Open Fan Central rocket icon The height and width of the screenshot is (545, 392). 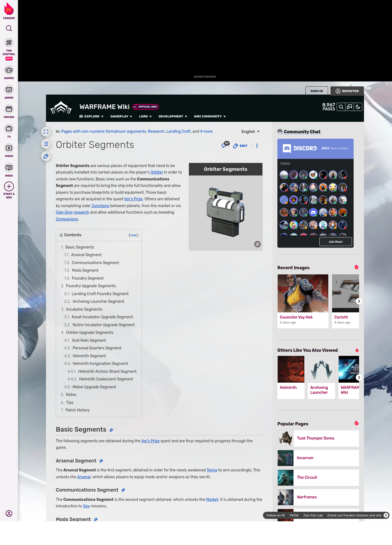(x=9, y=43)
